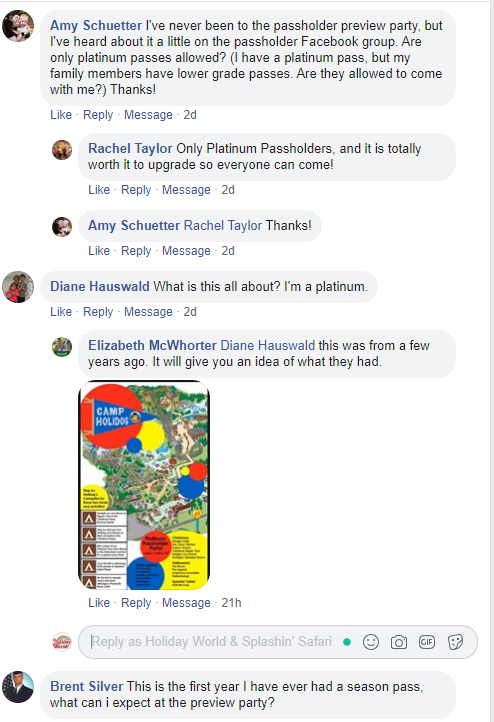Open the sticker picker icon
This screenshot has width=494, height=722.
(455, 642)
